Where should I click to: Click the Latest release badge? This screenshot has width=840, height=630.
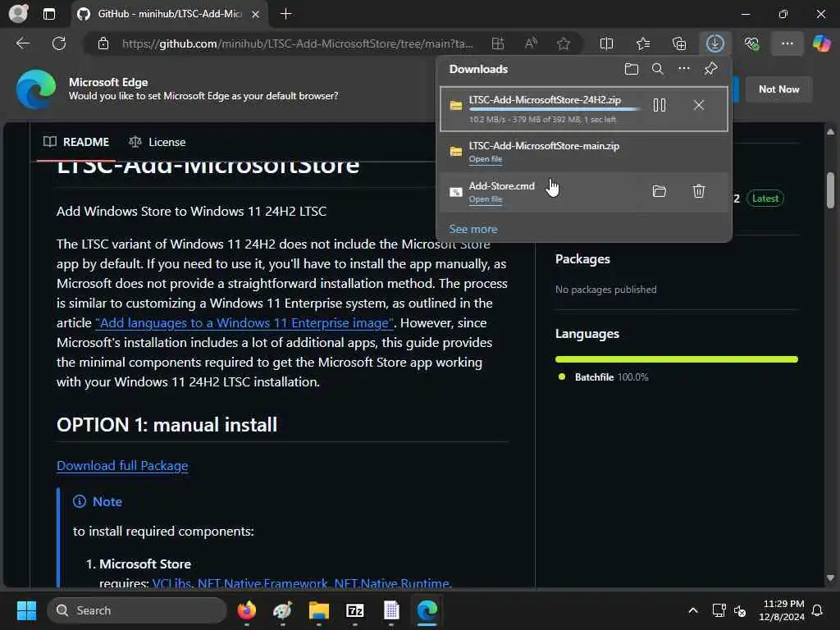coord(765,199)
